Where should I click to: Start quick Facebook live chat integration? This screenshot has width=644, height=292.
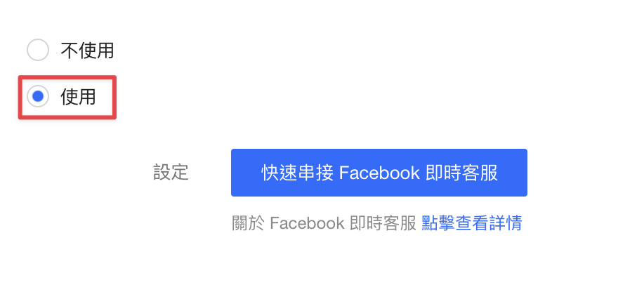click(x=379, y=173)
